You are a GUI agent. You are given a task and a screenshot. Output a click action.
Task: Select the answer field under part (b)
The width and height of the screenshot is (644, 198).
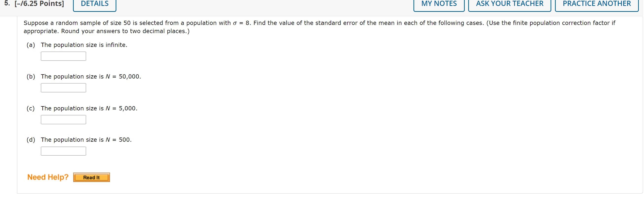coord(63,88)
